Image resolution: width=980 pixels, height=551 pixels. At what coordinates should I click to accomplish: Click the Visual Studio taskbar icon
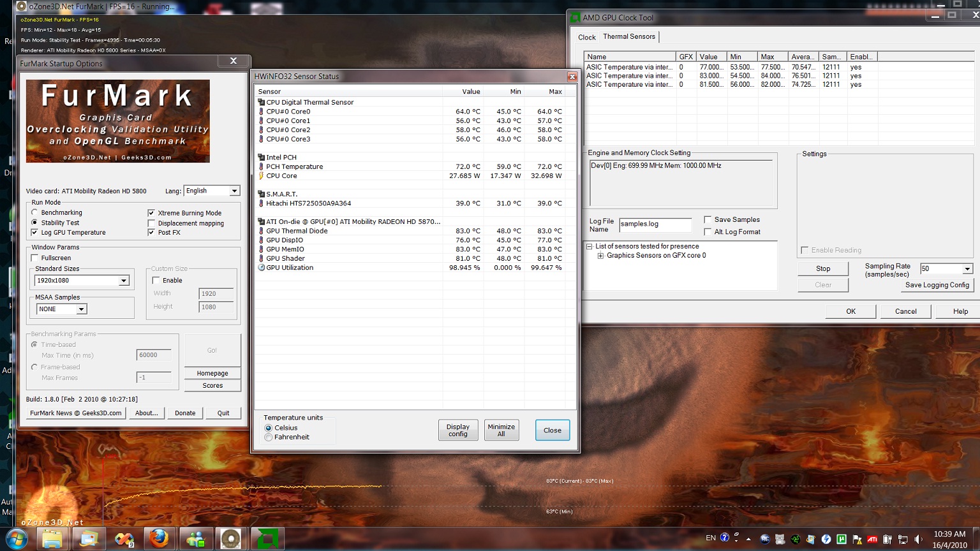coord(124,540)
